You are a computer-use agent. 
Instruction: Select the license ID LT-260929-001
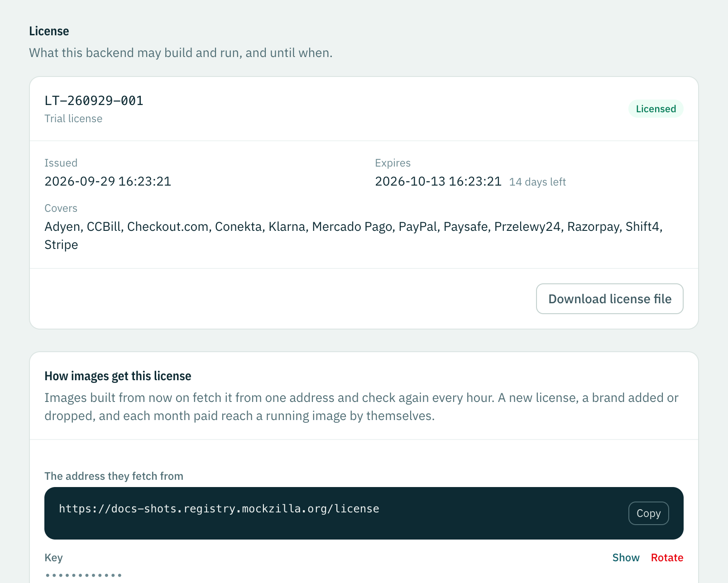click(94, 100)
